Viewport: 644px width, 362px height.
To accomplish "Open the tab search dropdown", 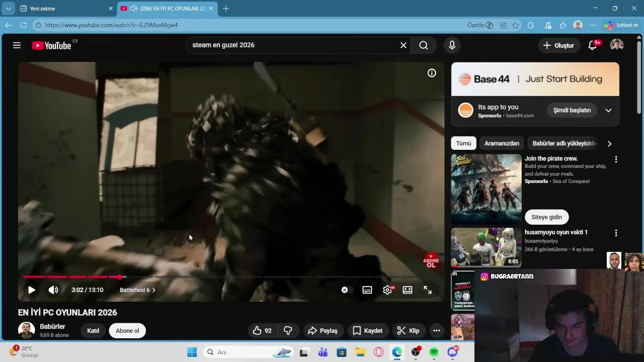I will point(8,9).
